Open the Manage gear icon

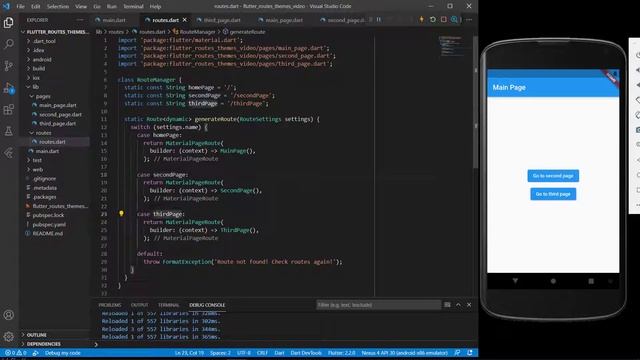pos(9,337)
